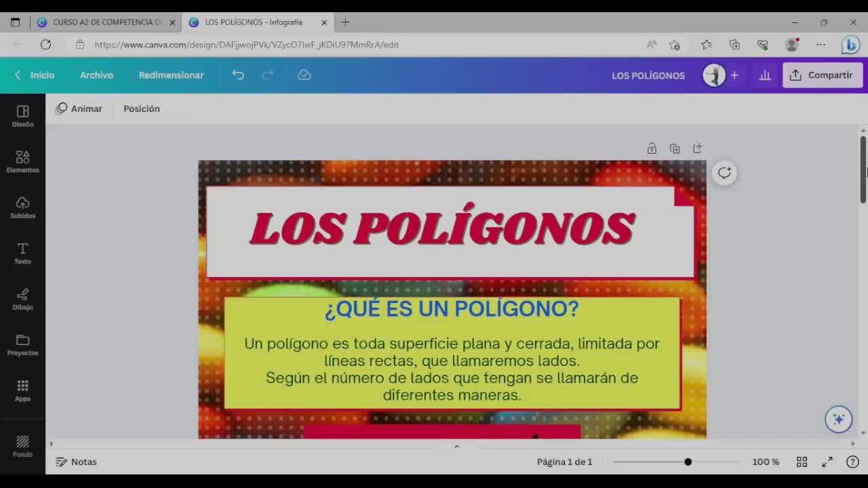Screen dimensions: 868x488
Task: Switch to the CURSO A2 DE COMPETENCIA tab
Action: pos(106,22)
